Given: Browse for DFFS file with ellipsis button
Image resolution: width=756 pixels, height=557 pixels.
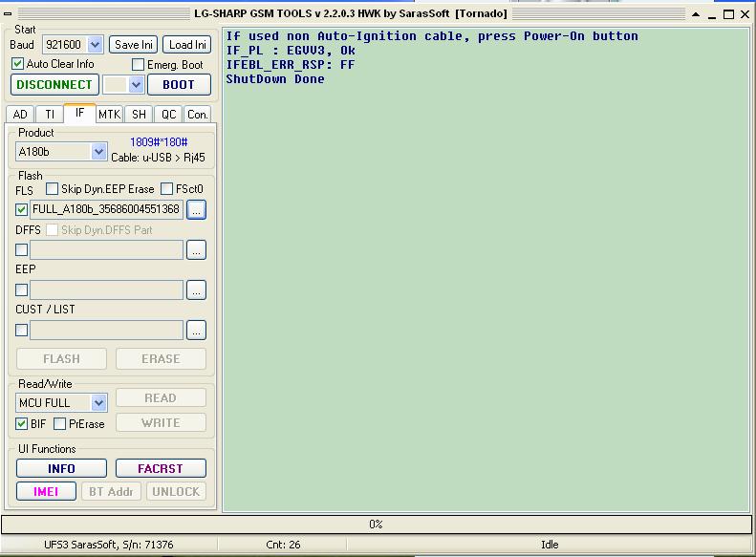Looking at the screenshot, I should pyautogui.click(x=196, y=249).
